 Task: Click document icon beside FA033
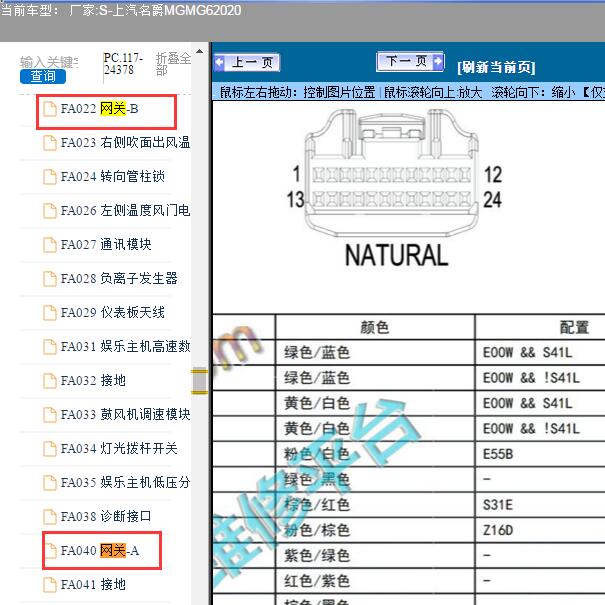click(49, 414)
